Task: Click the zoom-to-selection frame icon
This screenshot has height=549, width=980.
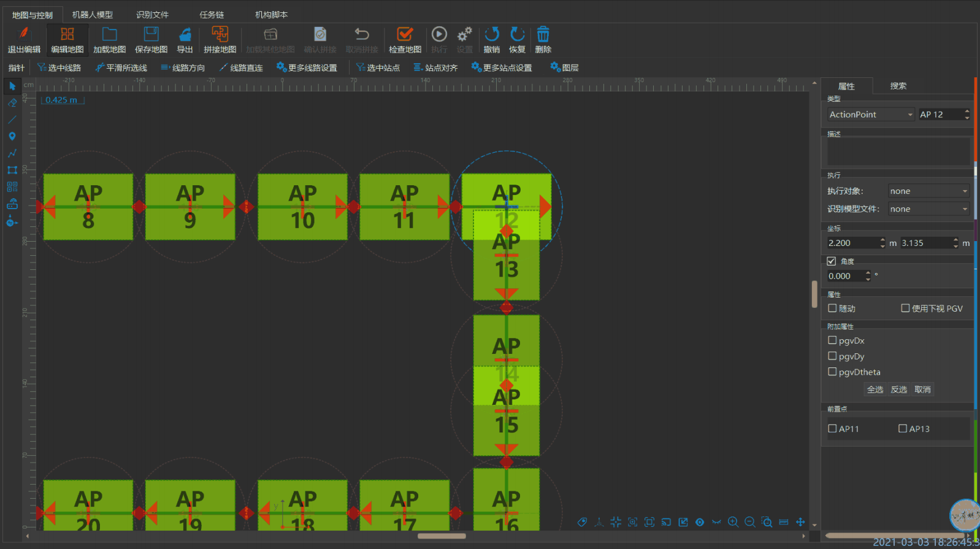Action: [x=632, y=522]
